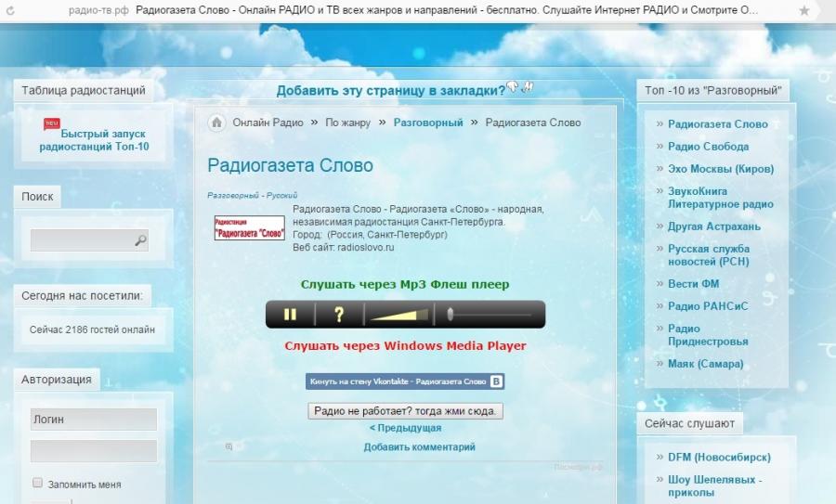Go to Предыдущая station link

(405, 429)
